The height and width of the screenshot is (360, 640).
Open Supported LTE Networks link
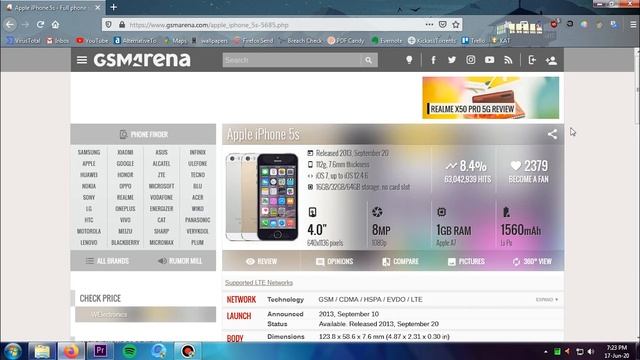pyautogui.click(x=259, y=283)
